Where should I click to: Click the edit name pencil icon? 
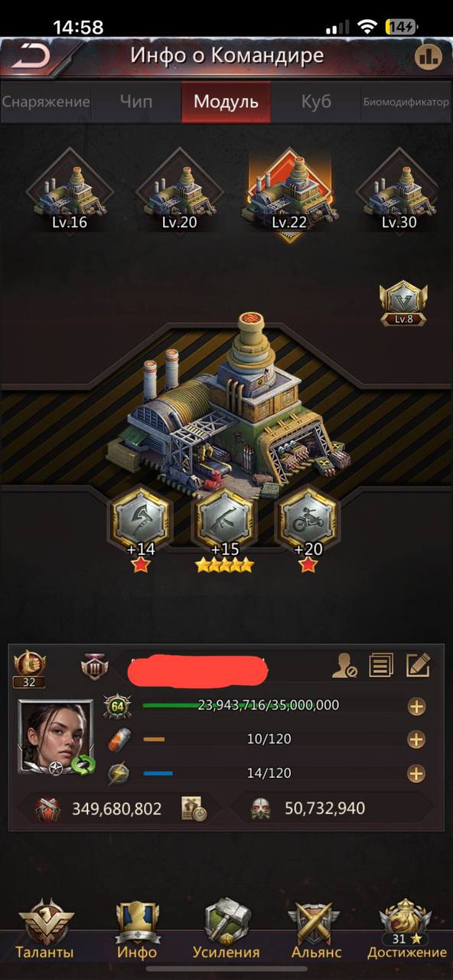coord(418,665)
